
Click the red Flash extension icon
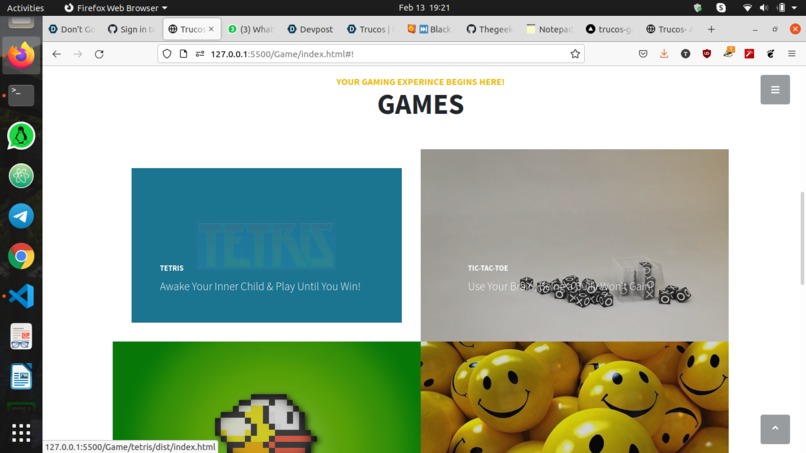(749, 53)
